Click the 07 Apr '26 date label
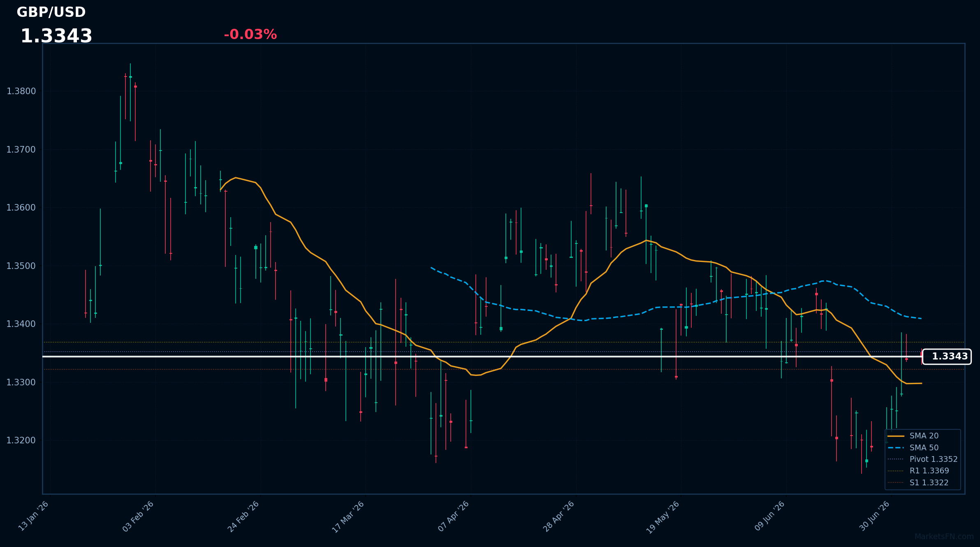Screen dimensions: 980x547 [x=454, y=517]
